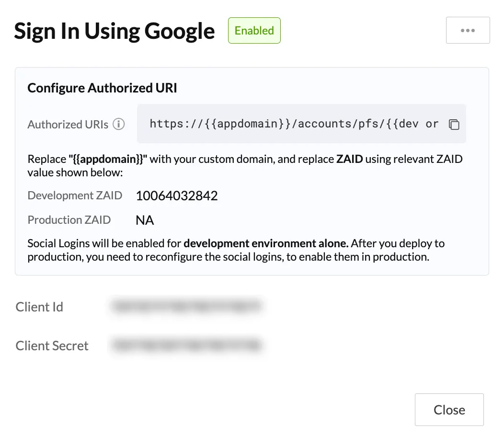Screen dimensions: 504x437
Task: Click the Configure Authorized URI section title
Action: [x=102, y=88]
